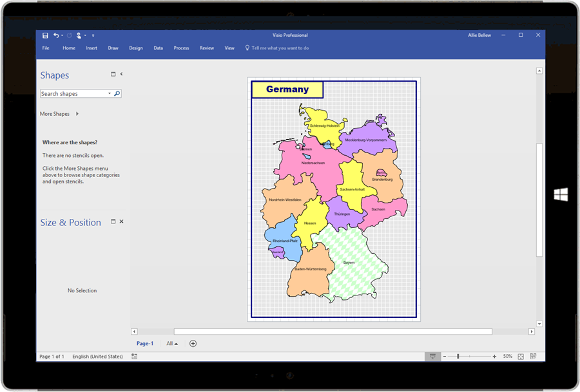Click the magnifier Search shapes icon
The width and height of the screenshot is (580, 392).
point(117,93)
